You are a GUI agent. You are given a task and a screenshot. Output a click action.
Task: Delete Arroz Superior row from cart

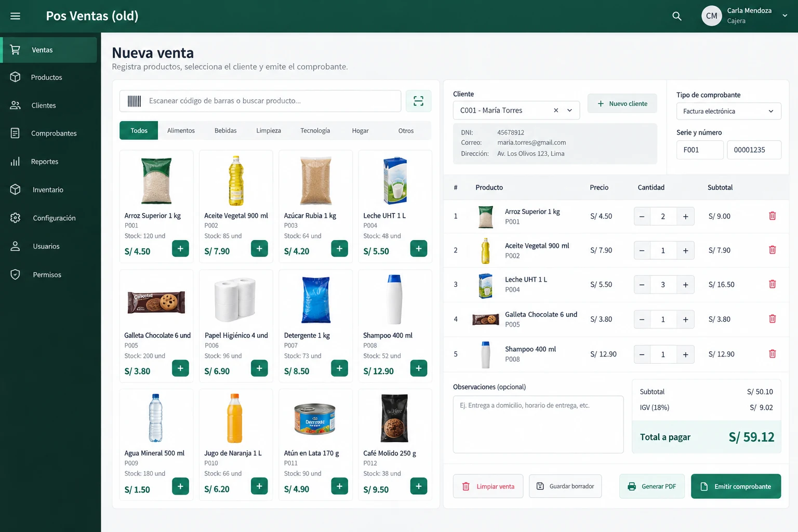point(773,216)
